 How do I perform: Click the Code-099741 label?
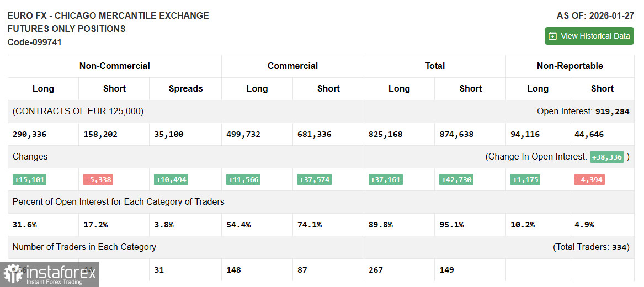pyautogui.click(x=35, y=42)
